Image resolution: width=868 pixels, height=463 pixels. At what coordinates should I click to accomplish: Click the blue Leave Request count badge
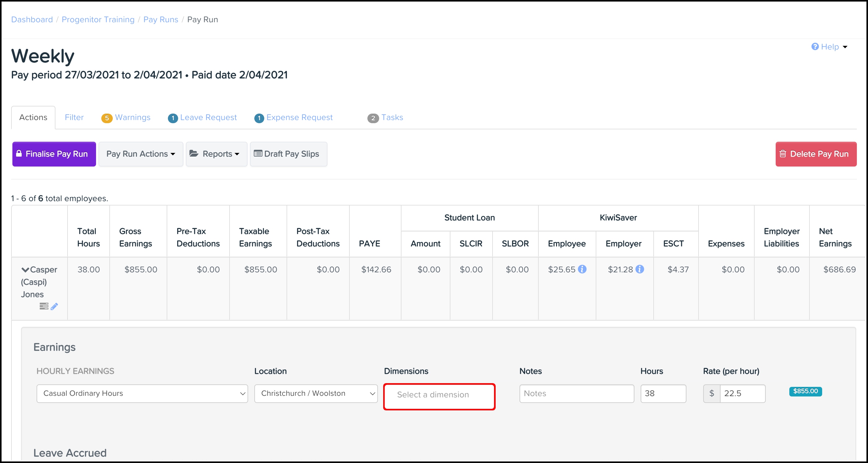[x=173, y=118]
